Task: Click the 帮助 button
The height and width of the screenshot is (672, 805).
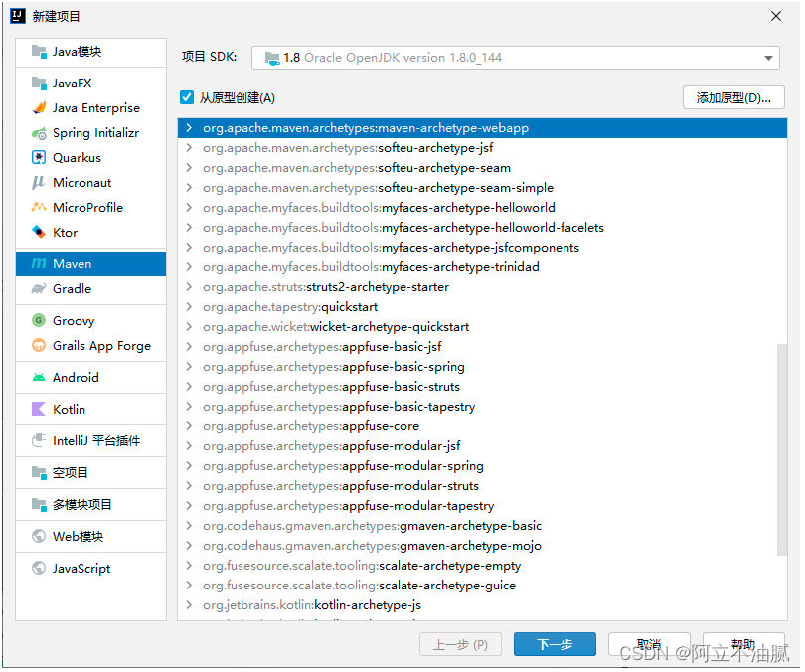Action: [743, 644]
